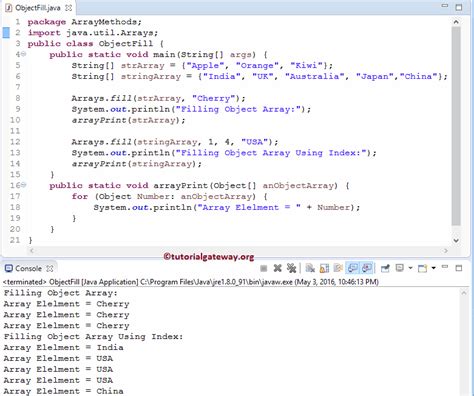
Task: Open dropdown arrow beside Display Selected Console
Action: coord(410,268)
